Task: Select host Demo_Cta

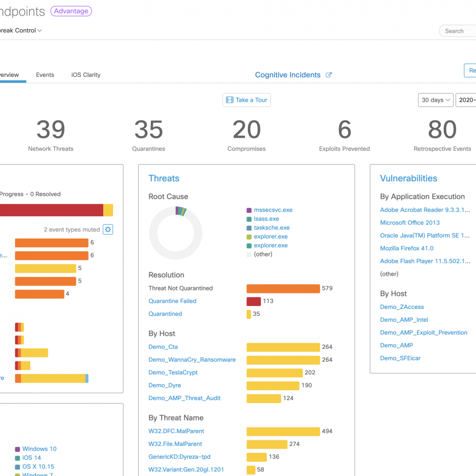Action: [163, 347]
